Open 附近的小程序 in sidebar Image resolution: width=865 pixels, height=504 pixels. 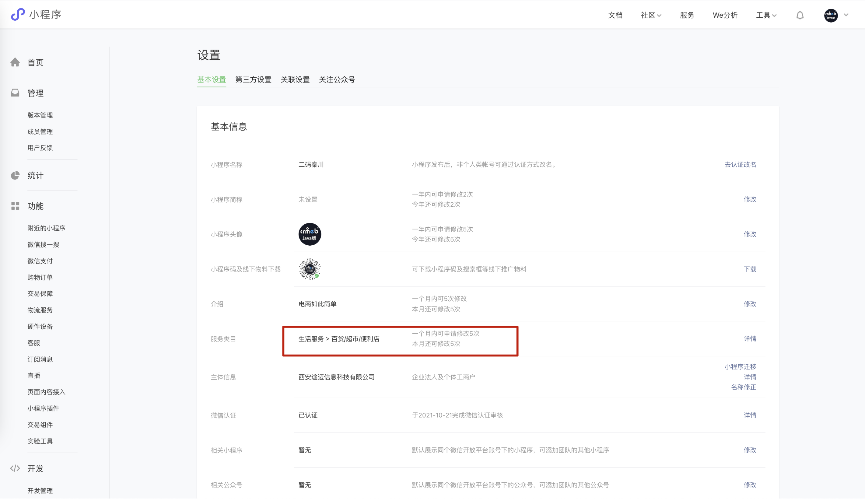click(46, 228)
